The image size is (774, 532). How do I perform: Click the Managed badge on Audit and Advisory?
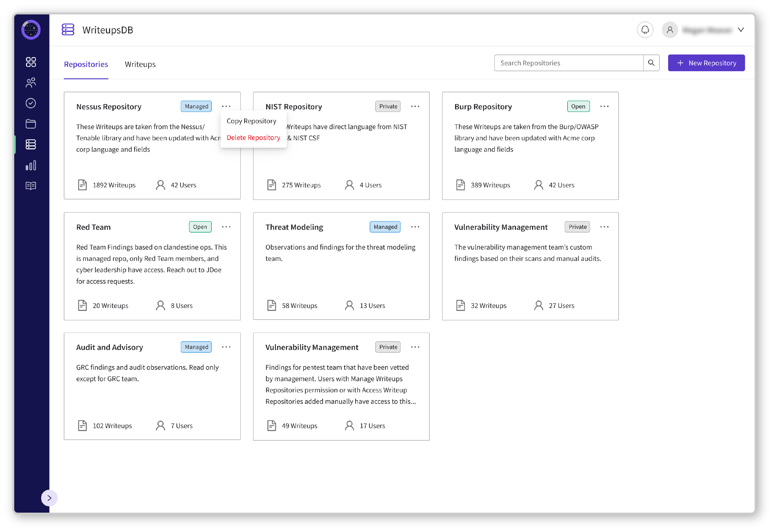197,347
